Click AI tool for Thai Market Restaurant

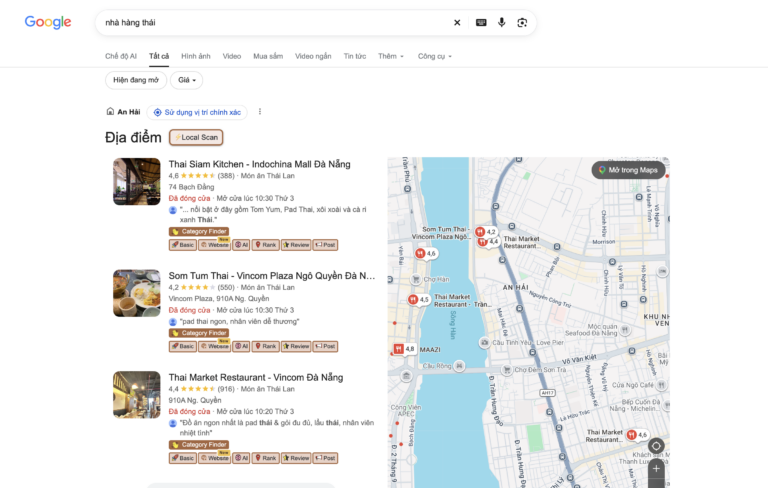click(x=241, y=458)
